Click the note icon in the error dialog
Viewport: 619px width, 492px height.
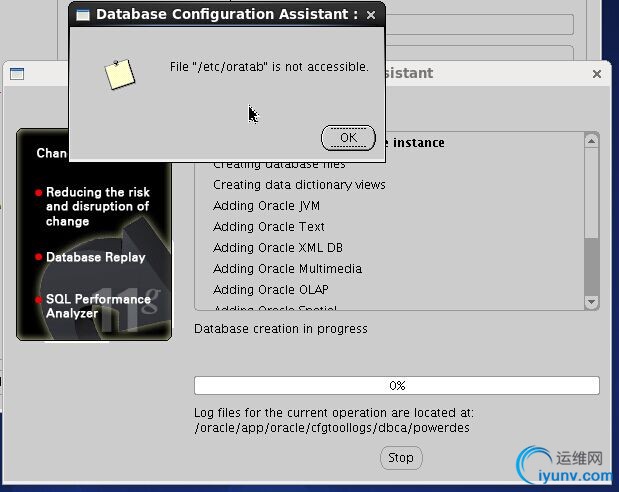click(x=120, y=74)
